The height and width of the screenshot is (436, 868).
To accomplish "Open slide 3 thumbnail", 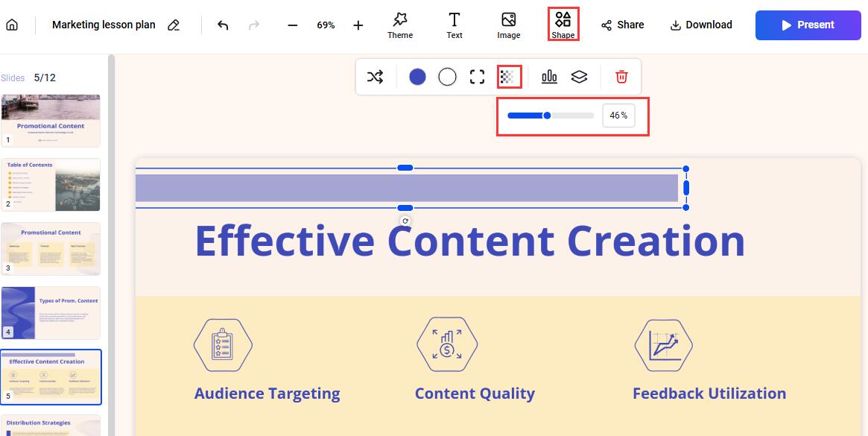I will point(51,249).
